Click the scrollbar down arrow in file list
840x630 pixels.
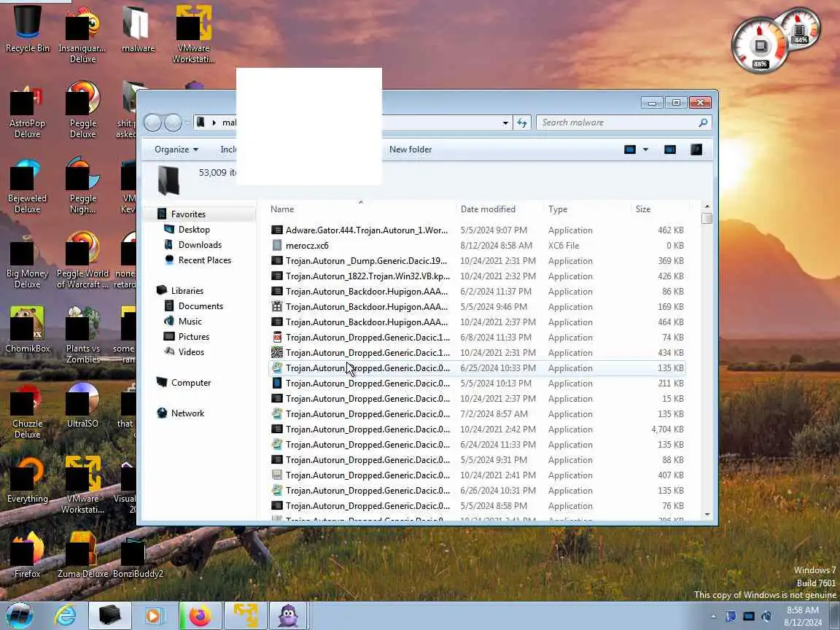(x=707, y=514)
